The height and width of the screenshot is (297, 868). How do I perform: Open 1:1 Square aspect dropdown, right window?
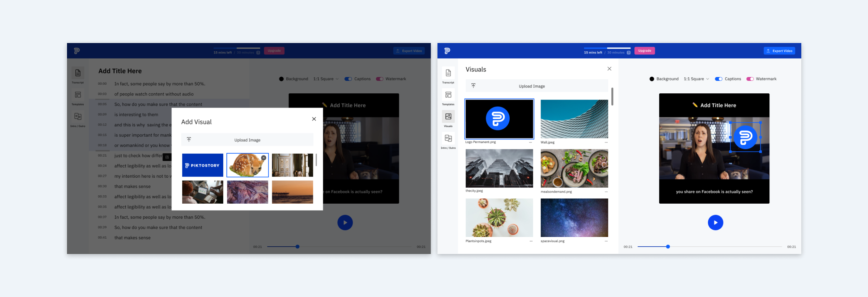[x=696, y=79]
